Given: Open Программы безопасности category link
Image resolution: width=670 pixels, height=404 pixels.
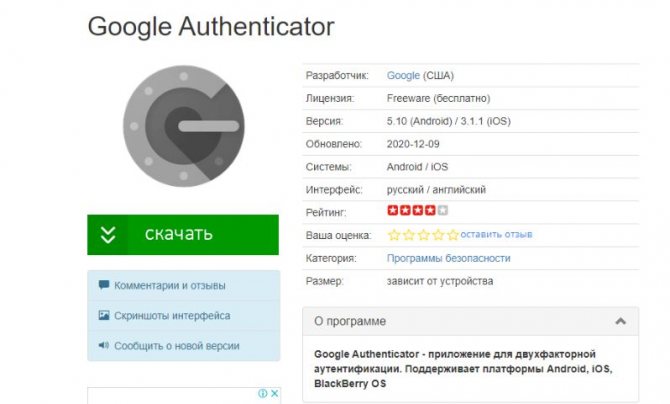Looking at the screenshot, I should click(449, 258).
